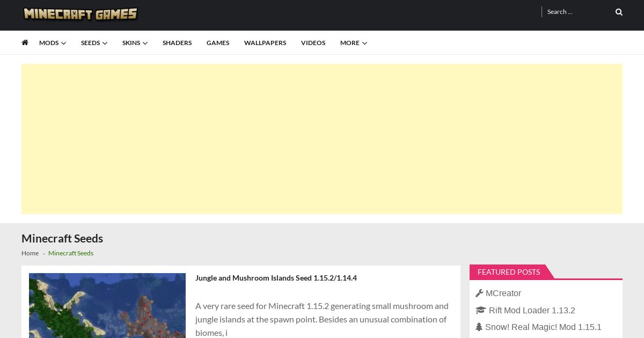Open the Jungle and Mushroom Islands thumbnail
This screenshot has width=644, height=338.
pyautogui.click(x=107, y=305)
